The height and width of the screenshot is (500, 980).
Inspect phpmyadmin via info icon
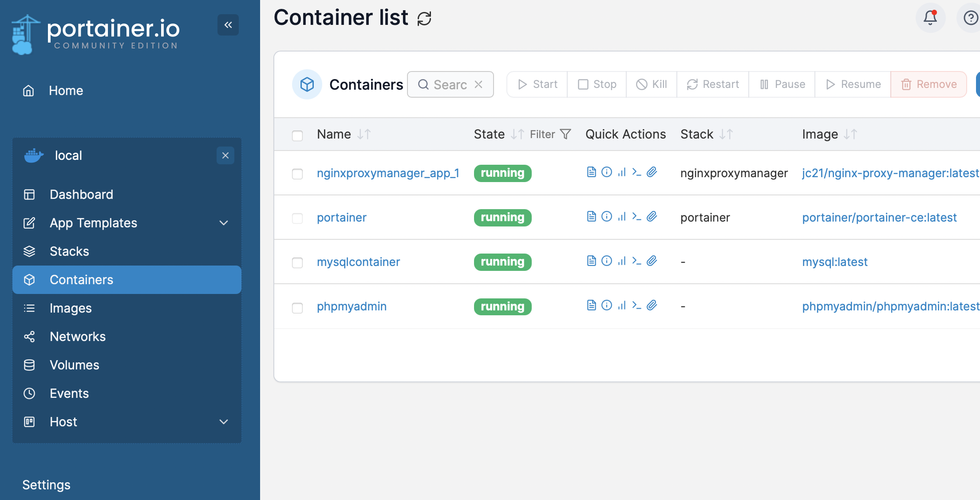[607, 305]
